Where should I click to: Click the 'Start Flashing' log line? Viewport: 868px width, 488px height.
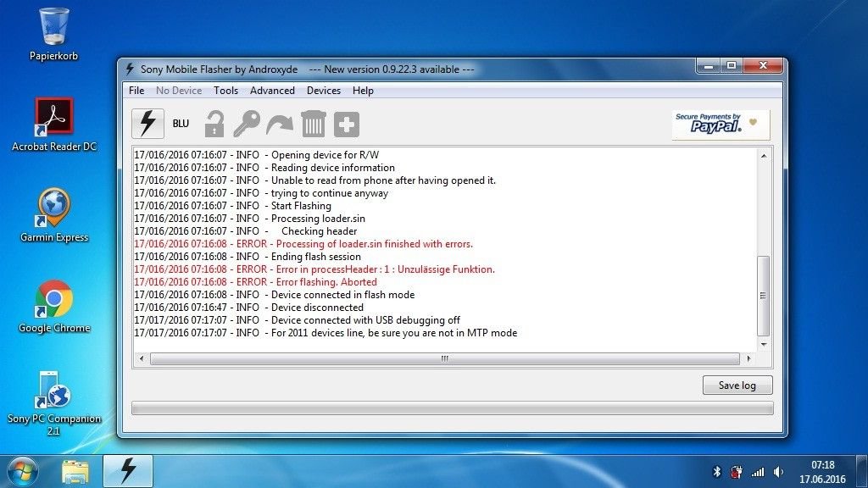pyautogui.click(x=232, y=206)
